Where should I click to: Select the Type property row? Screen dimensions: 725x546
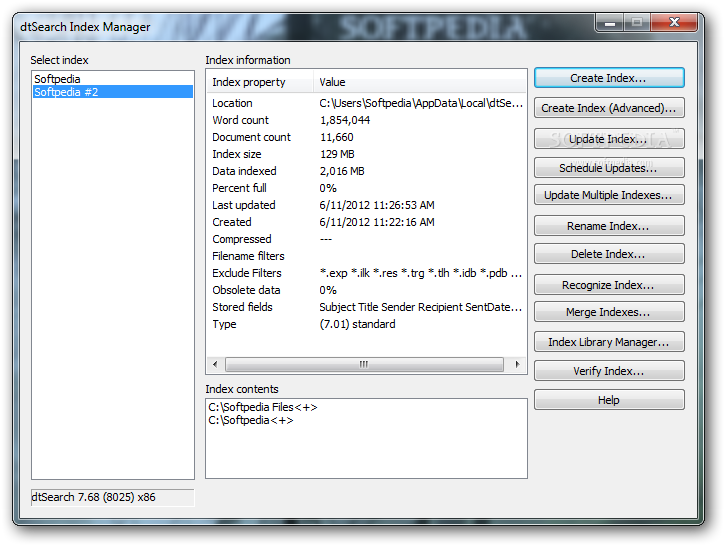367,324
